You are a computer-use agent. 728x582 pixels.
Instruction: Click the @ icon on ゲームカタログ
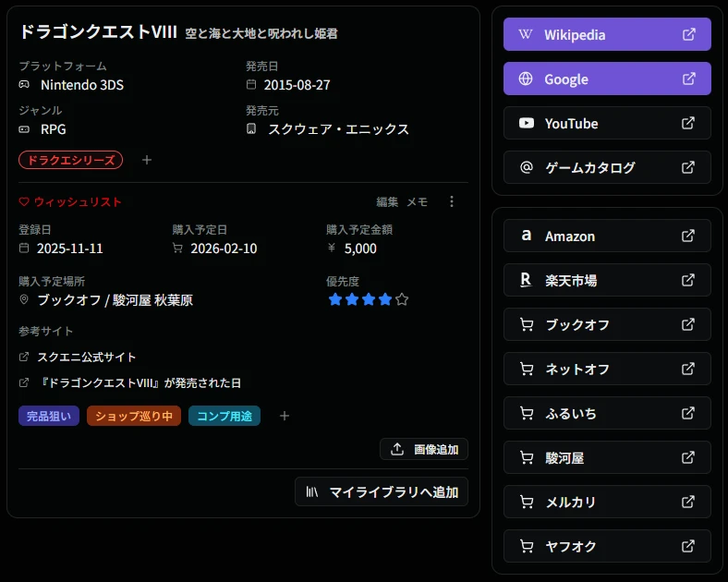pyautogui.click(x=526, y=167)
